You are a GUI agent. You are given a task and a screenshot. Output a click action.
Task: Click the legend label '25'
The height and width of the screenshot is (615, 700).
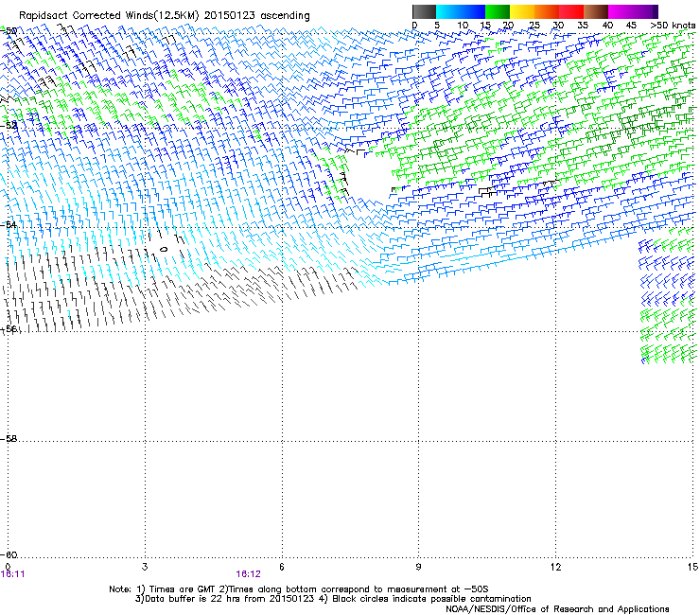(534, 26)
